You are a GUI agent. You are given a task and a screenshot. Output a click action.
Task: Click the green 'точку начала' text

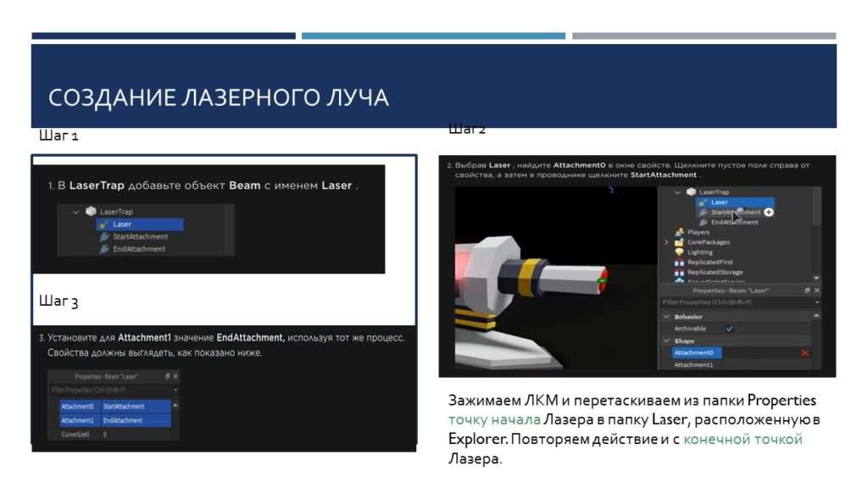[494, 420]
